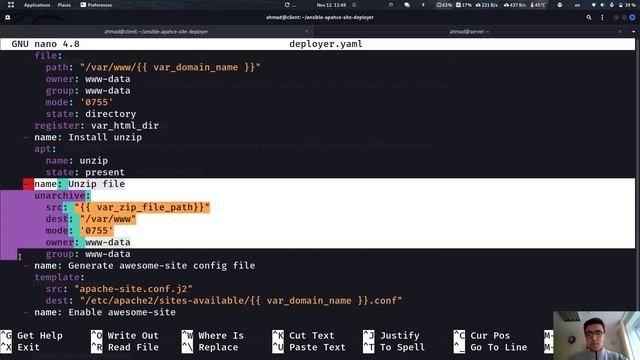Click the memory usage 62% indicator
The height and width of the screenshot is (360, 640).
(444, 5)
